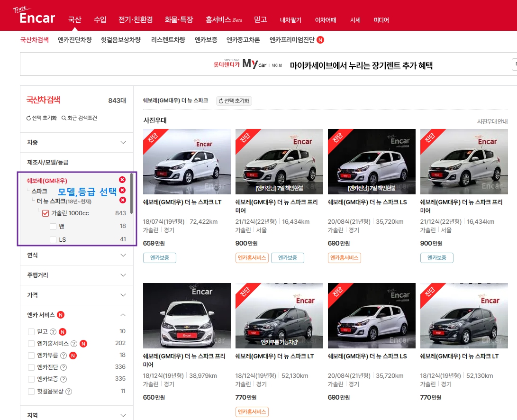The image size is (517, 420).
Task: Open listing title 더 뉴 스파크 LT 72,422km
Action: pos(182,202)
